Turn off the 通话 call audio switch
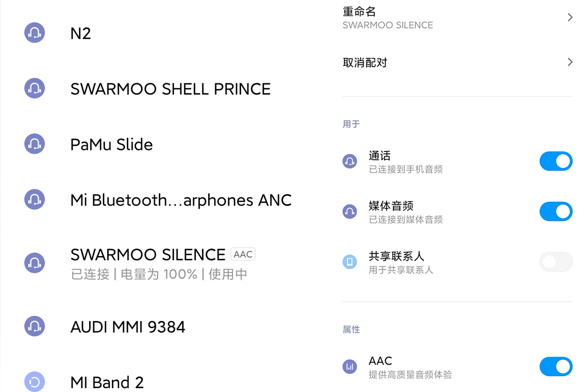This screenshot has height=392, width=588. [x=556, y=161]
